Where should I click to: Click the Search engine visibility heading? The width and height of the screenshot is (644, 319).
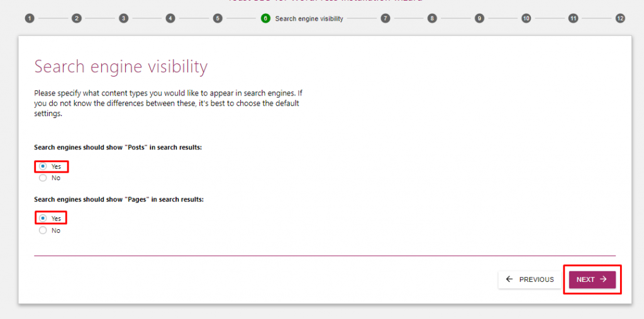coord(121,67)
